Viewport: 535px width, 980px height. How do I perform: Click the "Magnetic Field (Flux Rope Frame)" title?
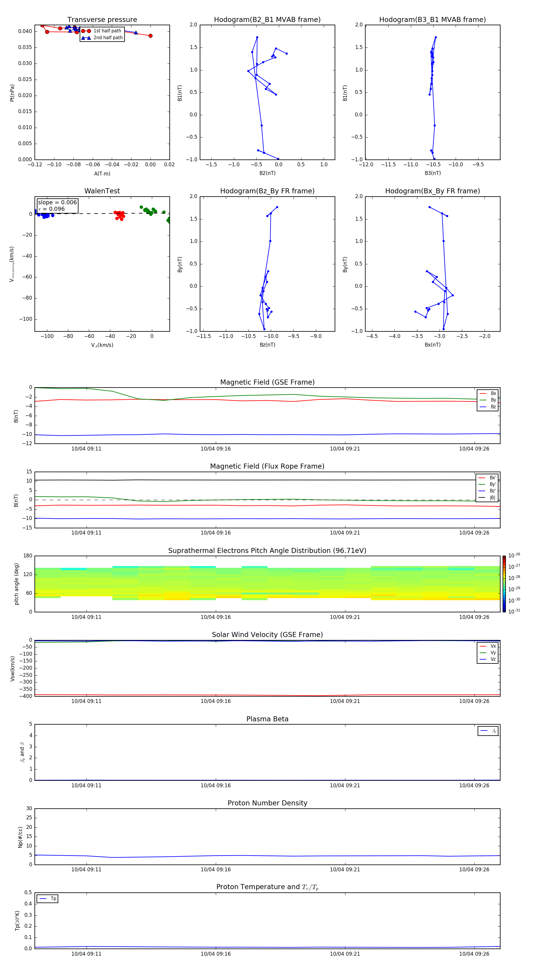[267, 467]
